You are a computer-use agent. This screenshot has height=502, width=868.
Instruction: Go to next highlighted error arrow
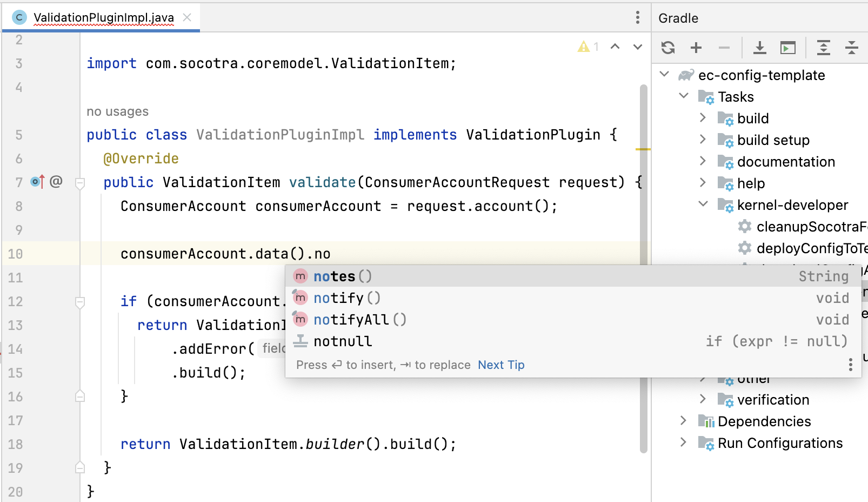click(x=638, y=47)
